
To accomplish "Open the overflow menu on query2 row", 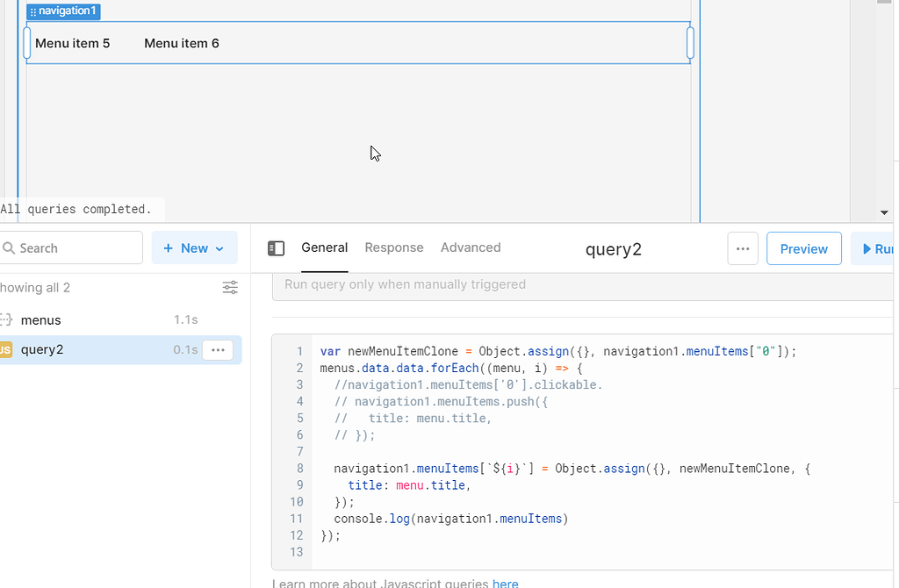I will (x=217, y=349).
